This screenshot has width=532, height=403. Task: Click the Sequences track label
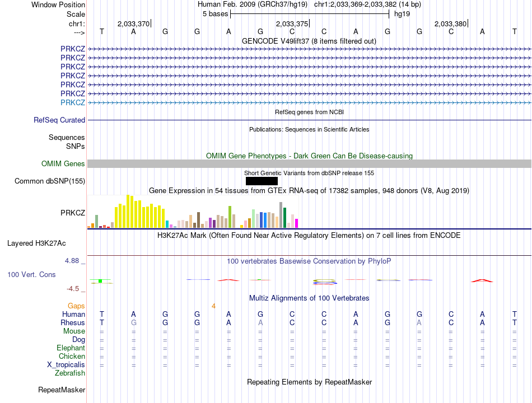pos(67,137)
